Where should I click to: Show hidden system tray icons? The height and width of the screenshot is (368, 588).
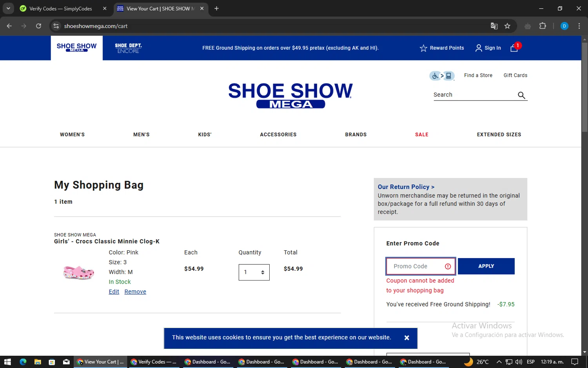tap(499, 362)
